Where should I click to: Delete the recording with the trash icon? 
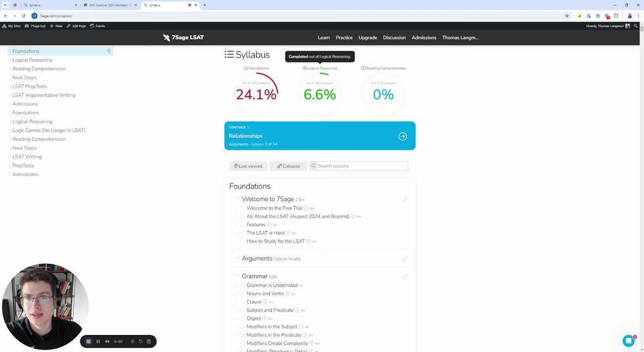point(149,341)
